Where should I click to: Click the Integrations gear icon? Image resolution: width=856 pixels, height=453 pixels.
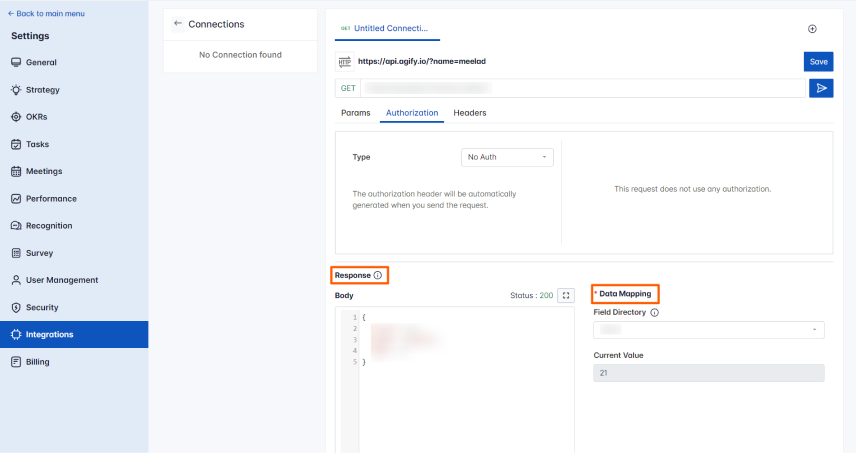click(16, 335)
